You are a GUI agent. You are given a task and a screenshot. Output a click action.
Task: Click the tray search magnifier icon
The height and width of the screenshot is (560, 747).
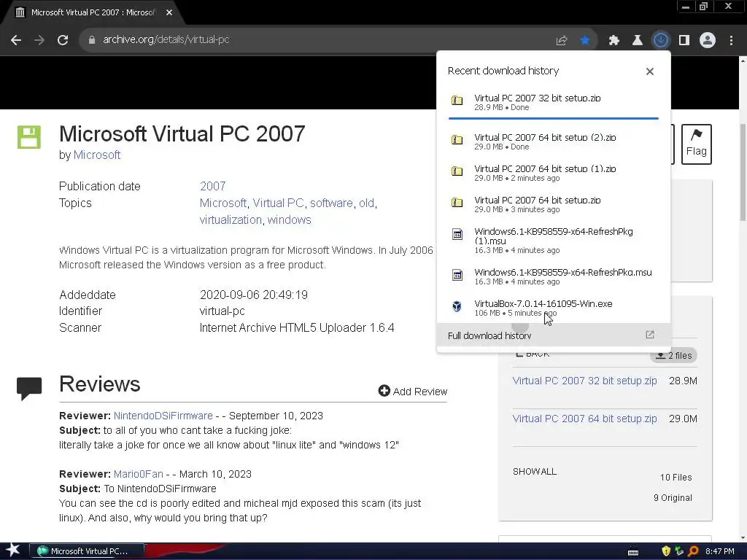(x=693, y=551)
